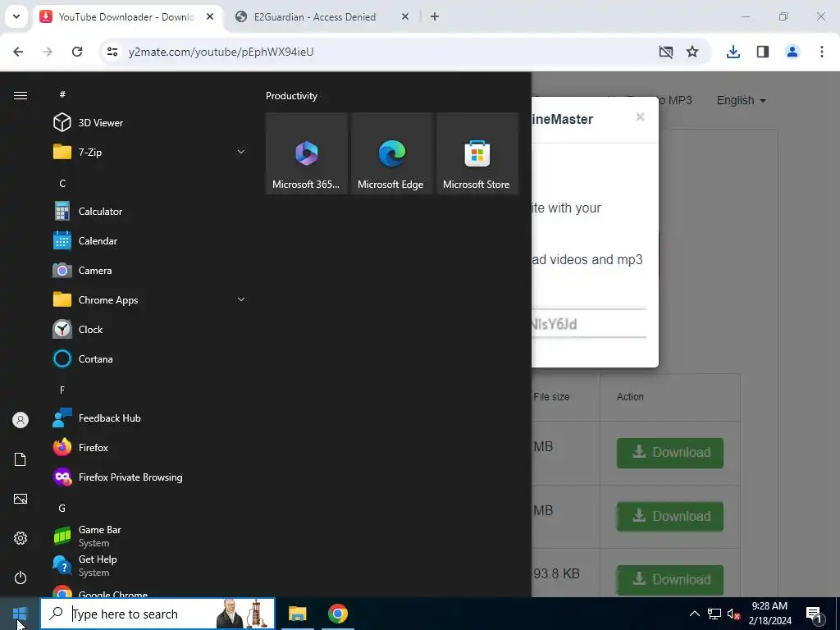Open Chrome tab search dropdown
The height and width of the screenshot is (630, 840).
[16, 16]
